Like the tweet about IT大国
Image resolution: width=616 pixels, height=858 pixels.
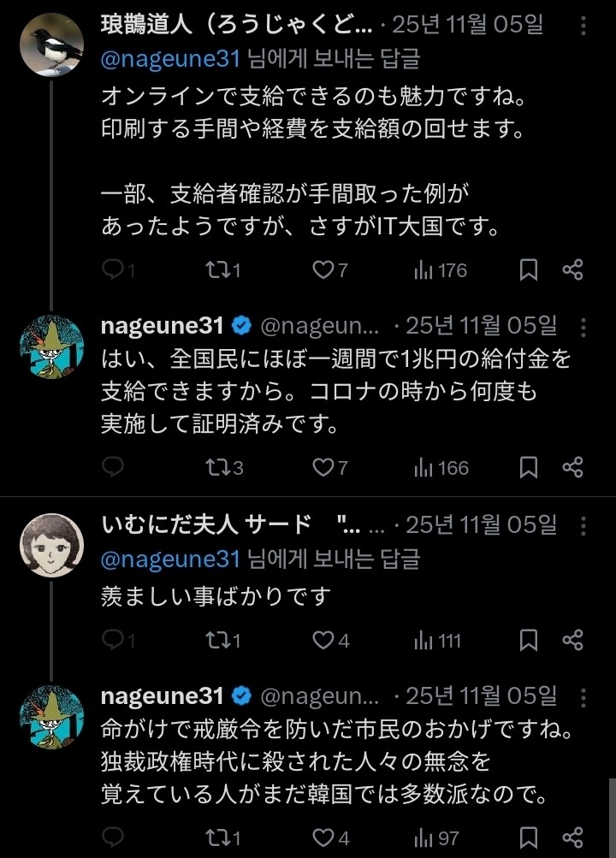[322, 270]
